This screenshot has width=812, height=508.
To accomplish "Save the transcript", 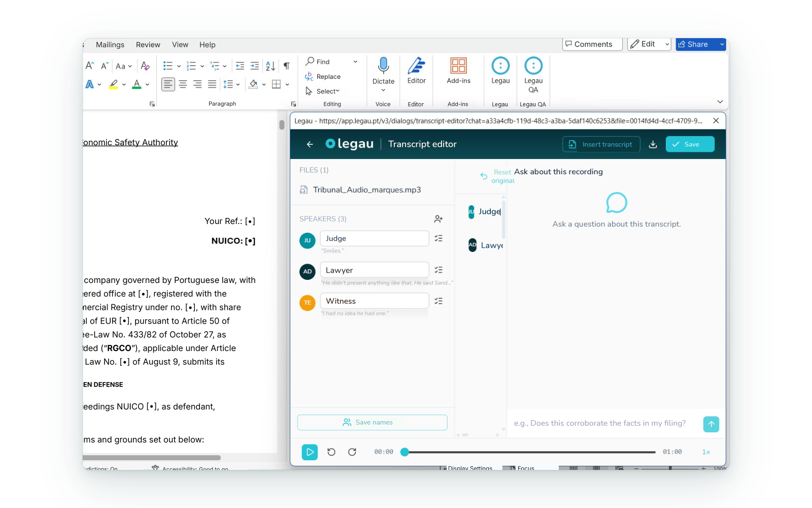I will (x=690, y=144).
